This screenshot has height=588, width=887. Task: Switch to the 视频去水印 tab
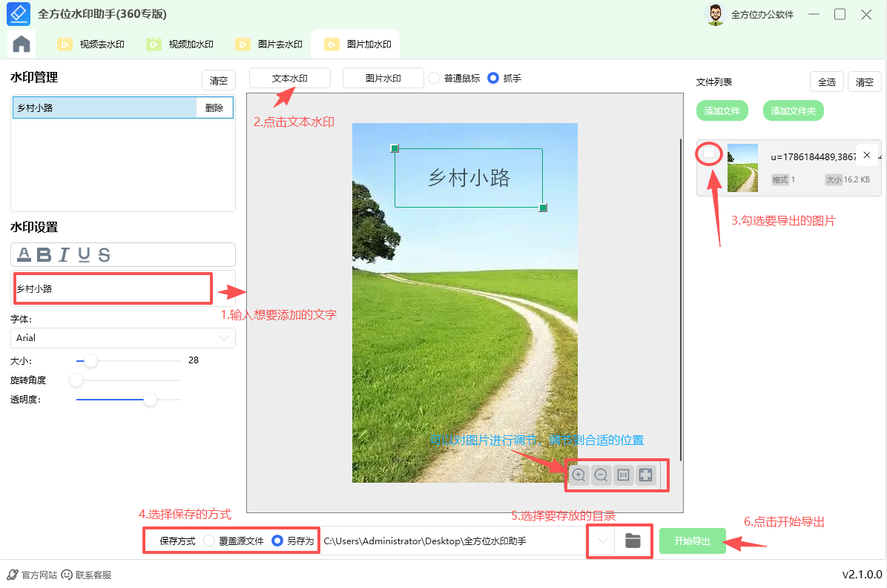pos(93,44)
